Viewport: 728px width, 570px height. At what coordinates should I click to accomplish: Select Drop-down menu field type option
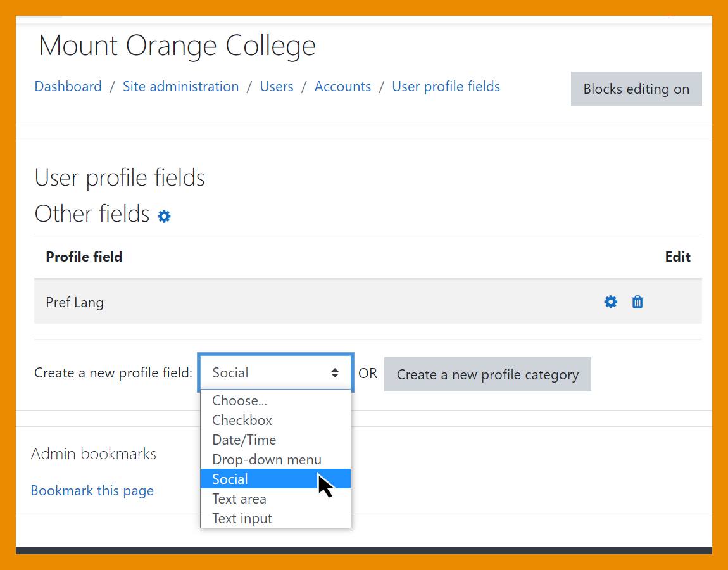(x=267, y=459)
